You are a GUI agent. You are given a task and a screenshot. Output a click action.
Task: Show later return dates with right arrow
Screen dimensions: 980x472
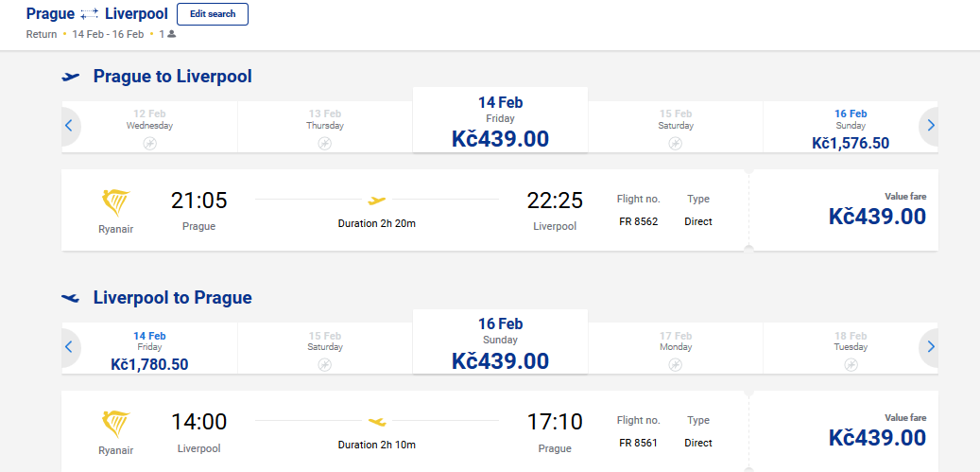(x=930, y=347)
